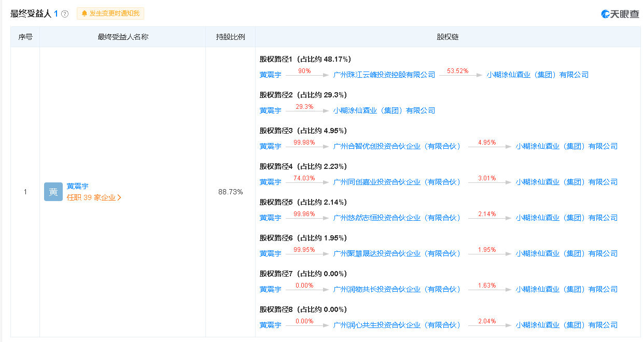Click the 88.73% shareholding value
Image resolution: width=644 pixels, height=342 pixels.
point(231,192)
